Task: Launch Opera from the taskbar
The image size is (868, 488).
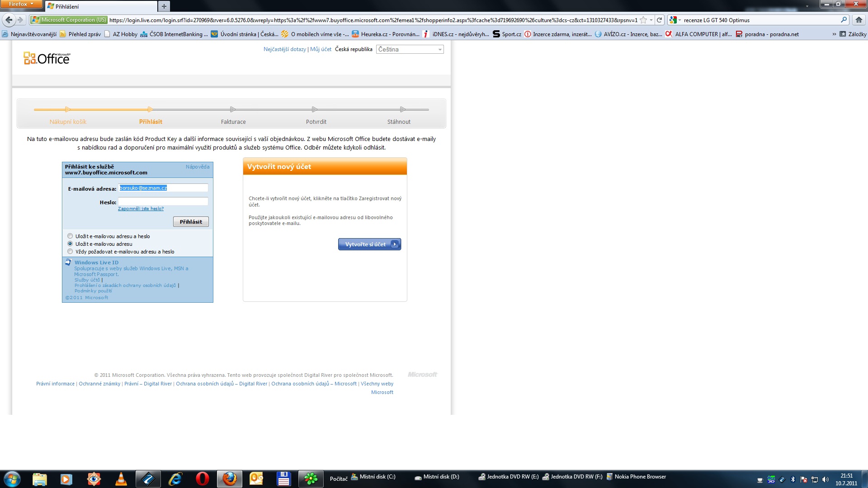Action: click(202, 479)
